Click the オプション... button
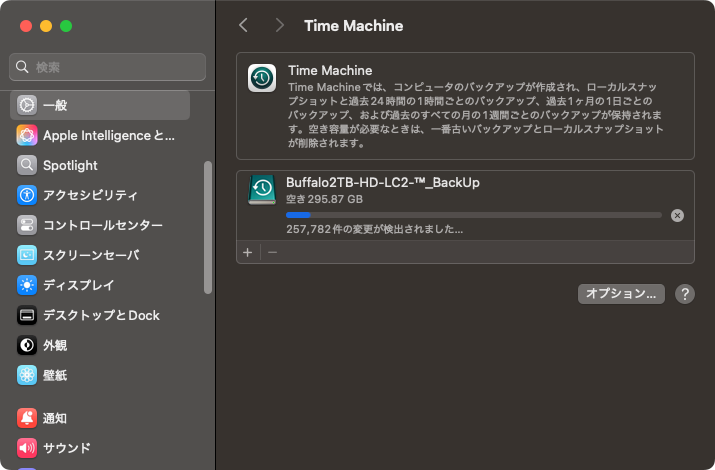Viewport: 715px width, 470px height. click(621, 294)
